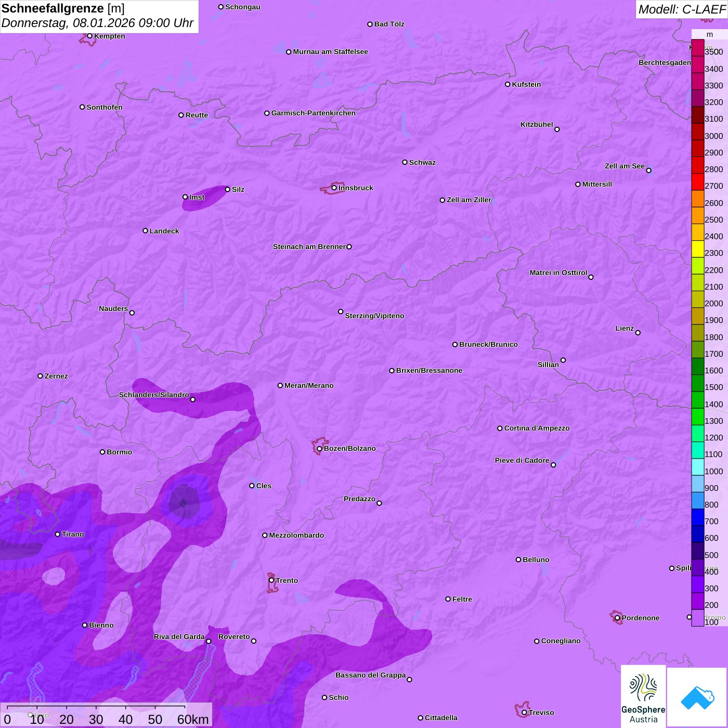
Task: Select the date 'Donnerstag, 08.01.2026 09:00 Uhr'
Action: click(97, 23)
